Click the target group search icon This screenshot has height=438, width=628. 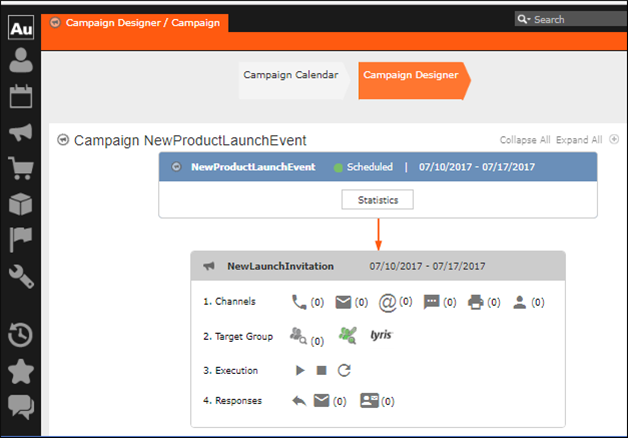pos(298,336)
